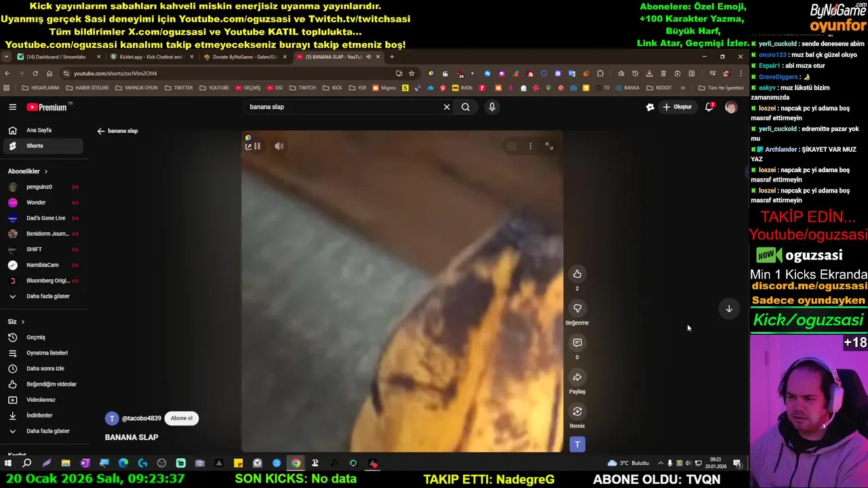
Task: Start voice search with the microphone
Action: pyautogui.click(x=492, y=107)
